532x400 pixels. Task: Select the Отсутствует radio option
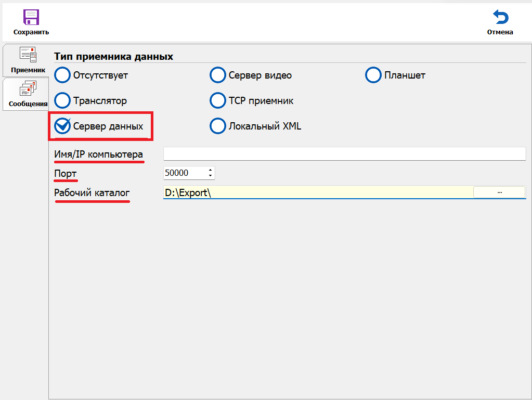(x=62, y=75)
